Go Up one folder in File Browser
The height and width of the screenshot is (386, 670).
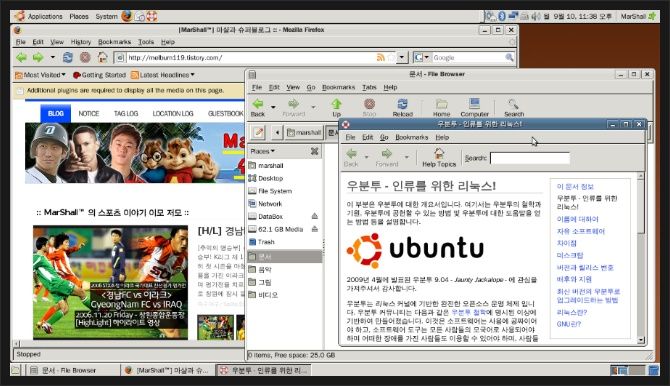coord(337,108)
